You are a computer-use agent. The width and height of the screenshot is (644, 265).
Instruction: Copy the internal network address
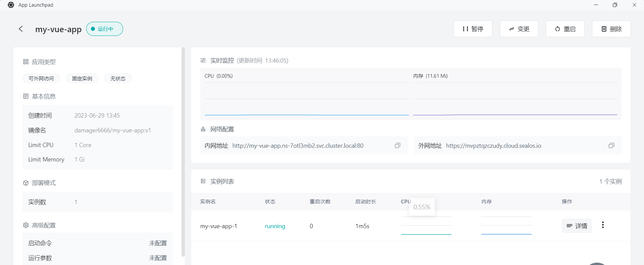pos(397,145)
